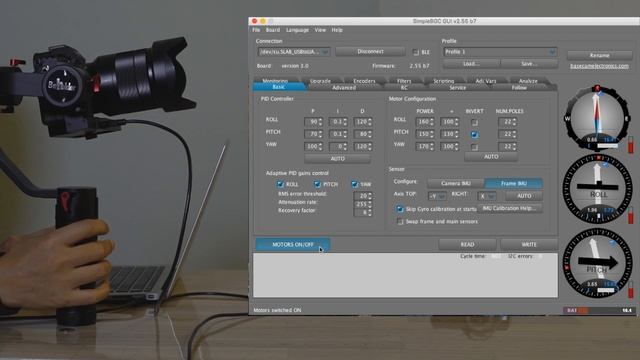Open the Profile 1 dropdown

click(x=500, y=52)
